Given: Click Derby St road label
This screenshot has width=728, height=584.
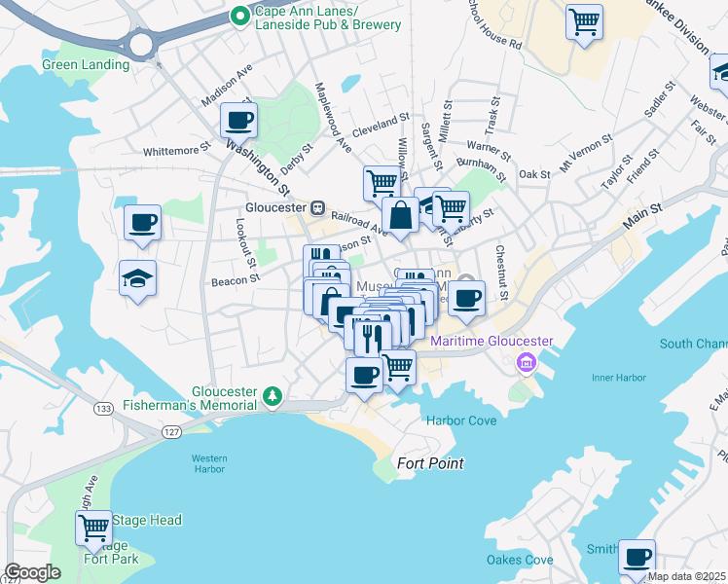Looking at the screenshot, I should tap(297, 160).
